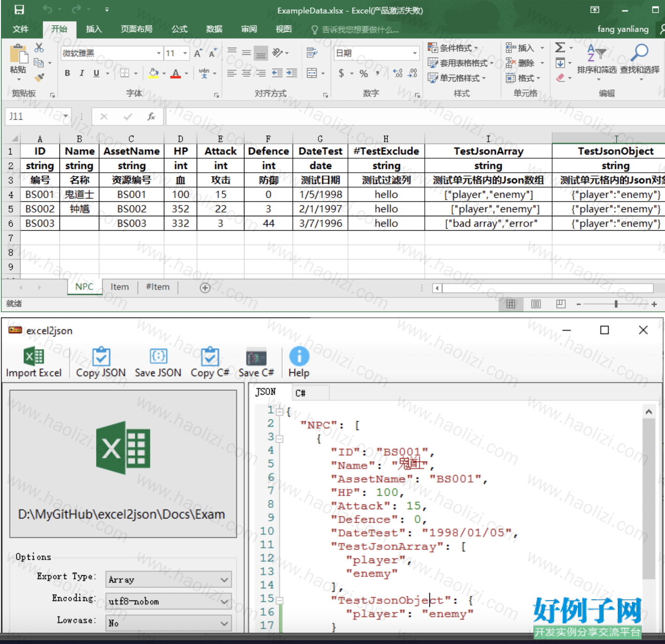This screenshot has height=644, width=665.
Task: Click the Import Excel icon in excel2json
Action: coord(34,357)
